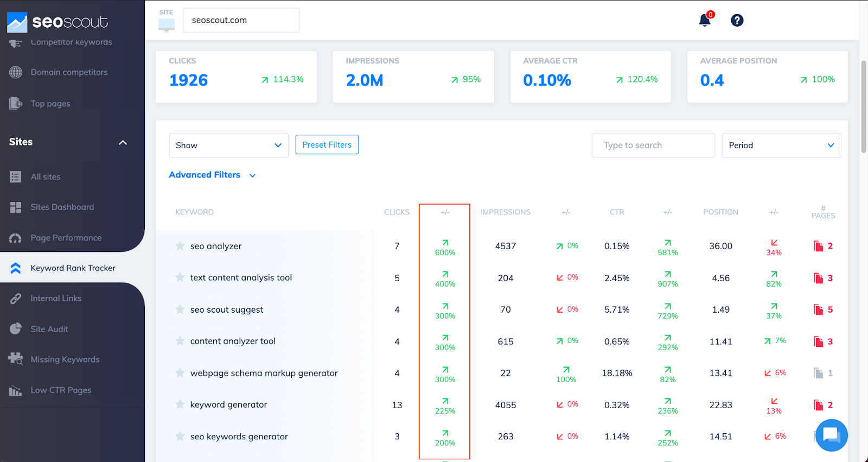The image size is (868, 462).
Task: Star the seo scout suggest keyword
Action: click(x=180, y=309)
